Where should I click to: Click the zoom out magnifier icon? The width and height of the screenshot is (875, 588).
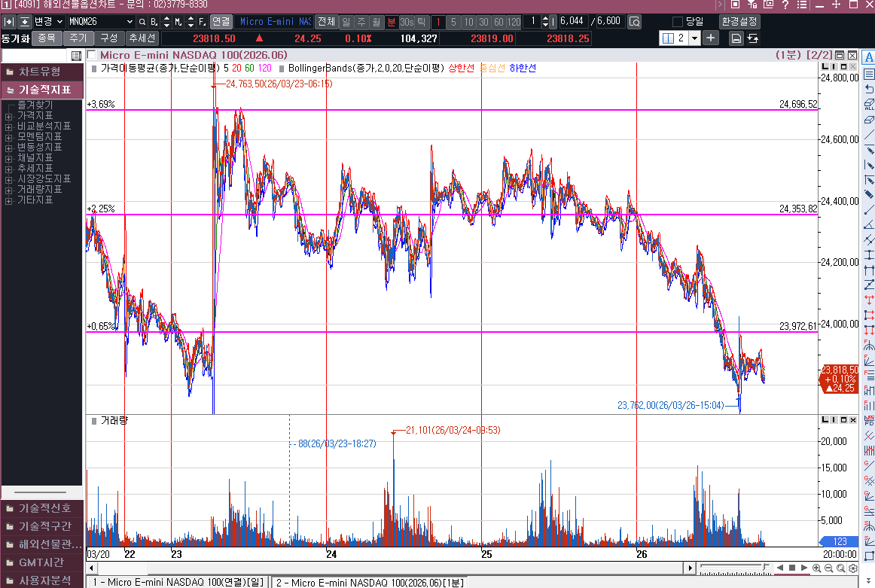(829, 568)
